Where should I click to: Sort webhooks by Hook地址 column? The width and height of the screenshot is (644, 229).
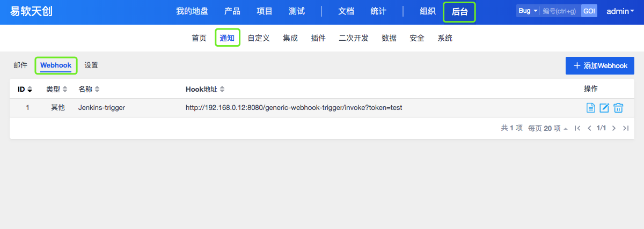(205, 89)
